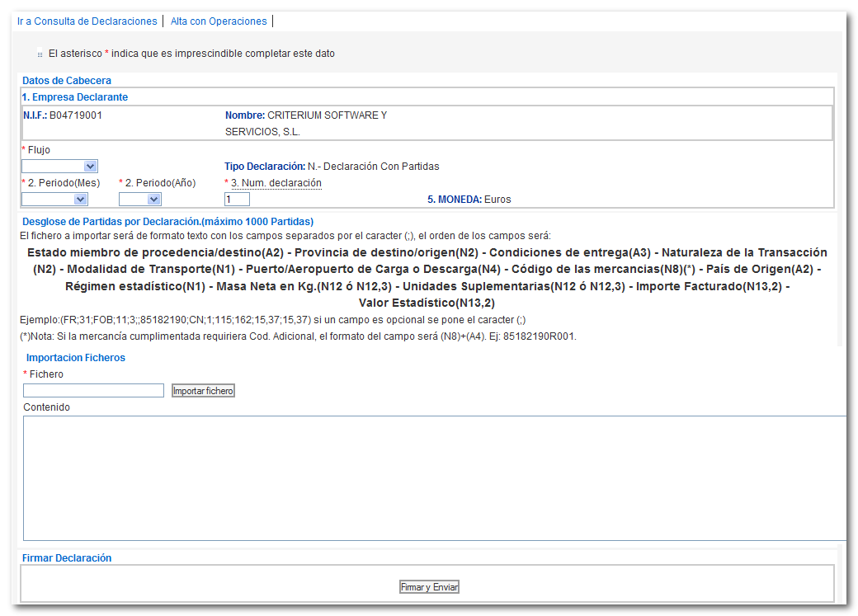
Task: Click the 5. MONEDA Euros label
Action: 469,200
